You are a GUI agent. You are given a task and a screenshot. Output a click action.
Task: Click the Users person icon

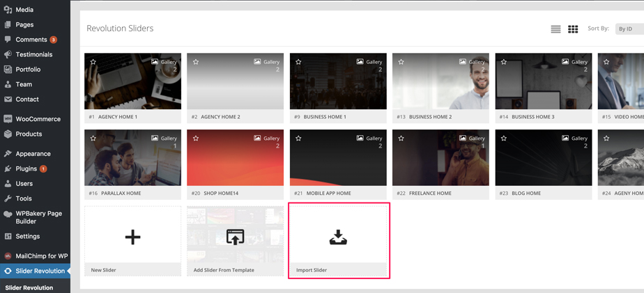tap(8, 184)
